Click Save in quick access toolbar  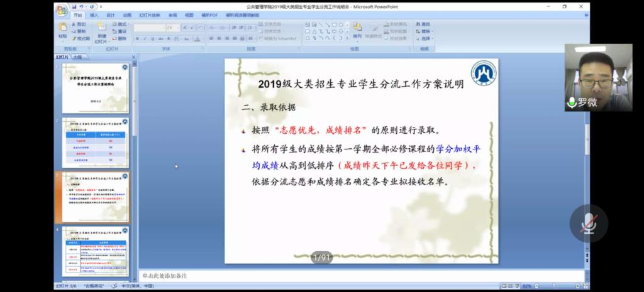click(75, 6)
